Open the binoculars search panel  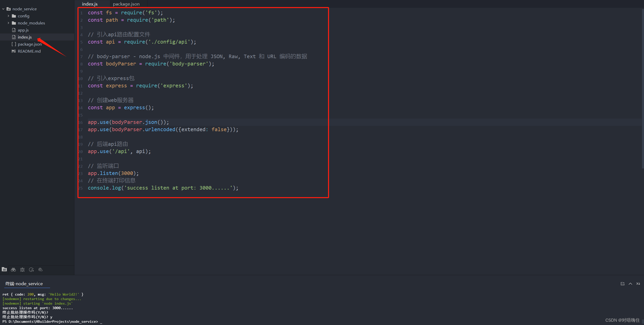(x=13, y=270)
